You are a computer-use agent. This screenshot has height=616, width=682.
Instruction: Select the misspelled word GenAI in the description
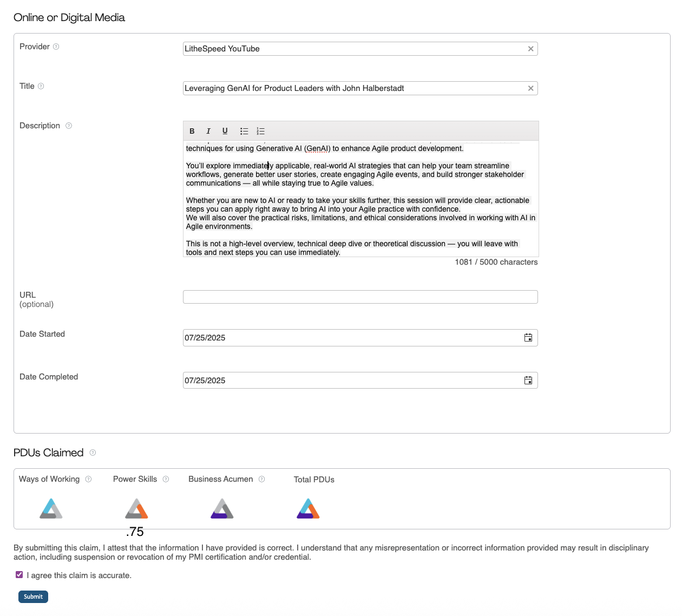pos(317,148)
